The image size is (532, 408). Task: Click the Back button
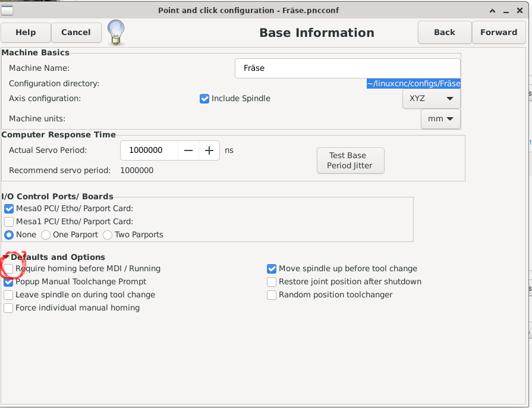(x=444, y=33)
